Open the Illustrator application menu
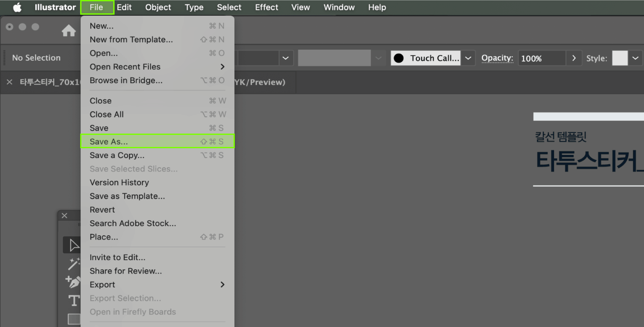Viewport: 644px width, 327px height. (55, 7)
